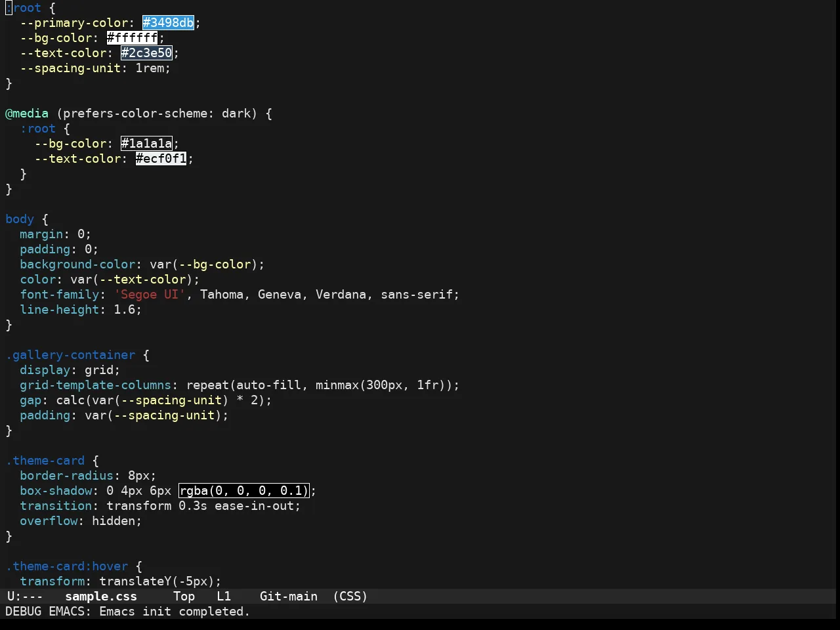The height and width of the screenshot is (630, 840).
Task: Click the #2c3e50 text color swatch
Action: [x=146, y=53]
